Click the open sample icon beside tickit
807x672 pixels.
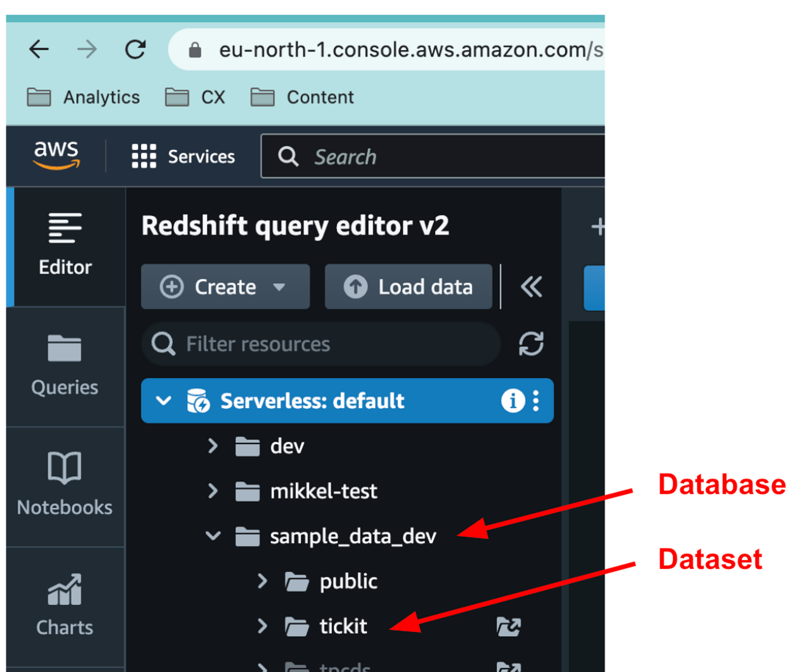coord(508,627)
